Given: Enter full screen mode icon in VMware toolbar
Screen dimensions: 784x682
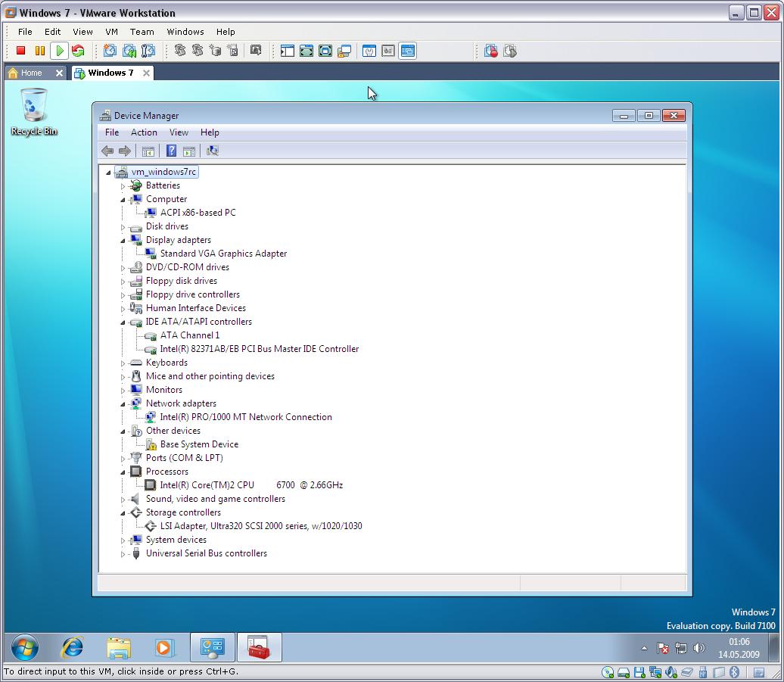Looking at the screenshot, I should (325, 51).
